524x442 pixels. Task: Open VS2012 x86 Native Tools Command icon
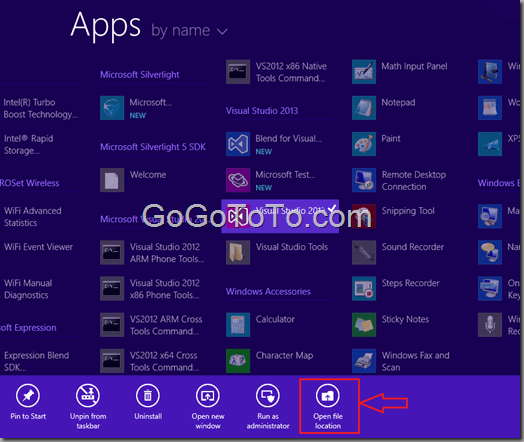click(x=238, y=72)
